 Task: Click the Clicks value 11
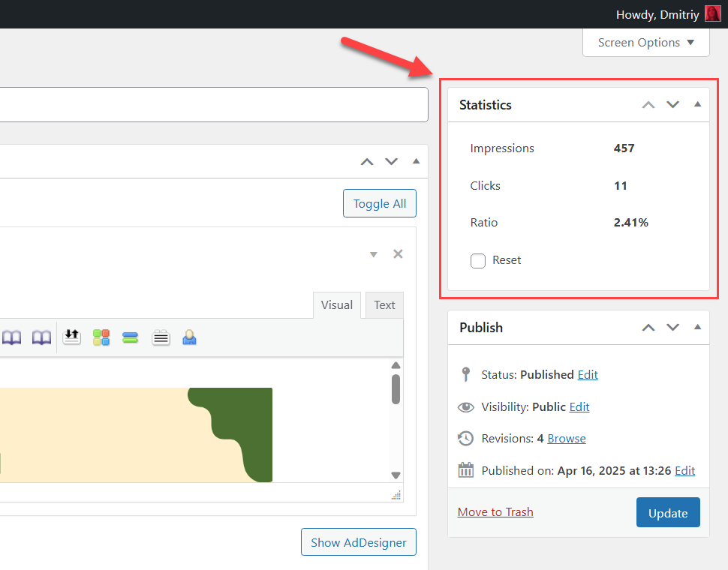pyautogui.click(x=621, y=186)
